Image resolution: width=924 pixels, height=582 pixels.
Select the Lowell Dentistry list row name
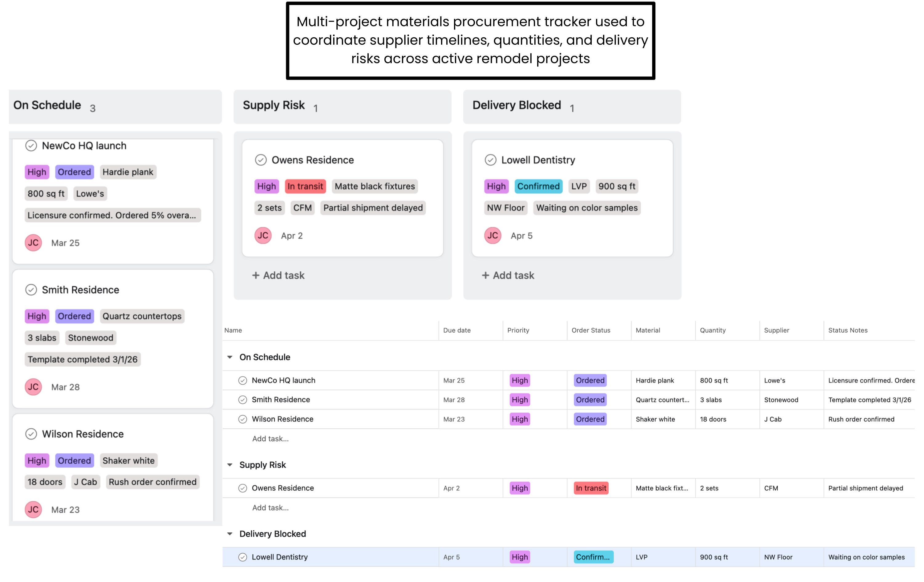[279, 557]
